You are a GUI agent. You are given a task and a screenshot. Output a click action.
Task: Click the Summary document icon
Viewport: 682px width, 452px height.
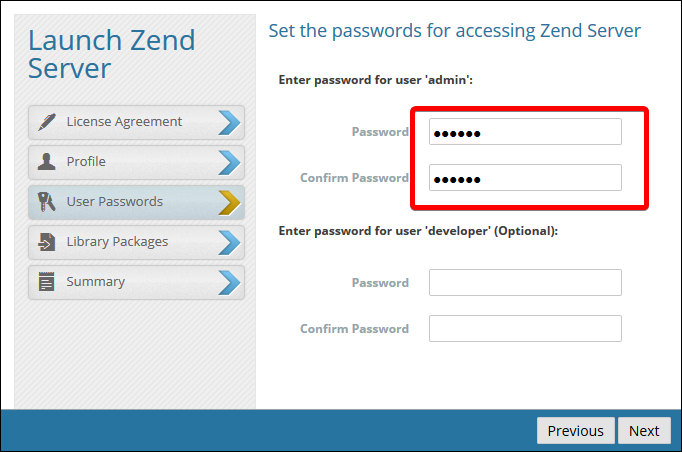pos(46,282)
